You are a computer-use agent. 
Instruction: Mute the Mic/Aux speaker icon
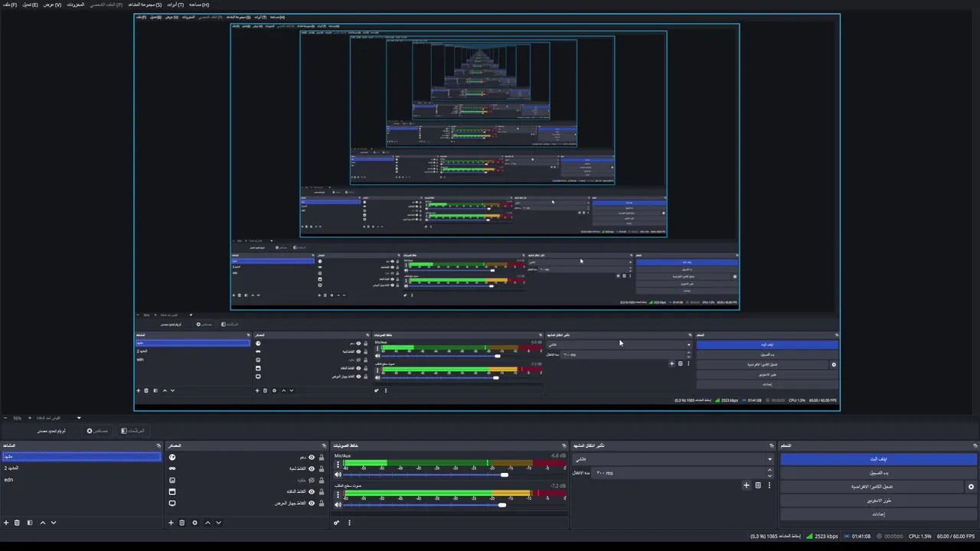pyautogui.click(x=338, y=474)
